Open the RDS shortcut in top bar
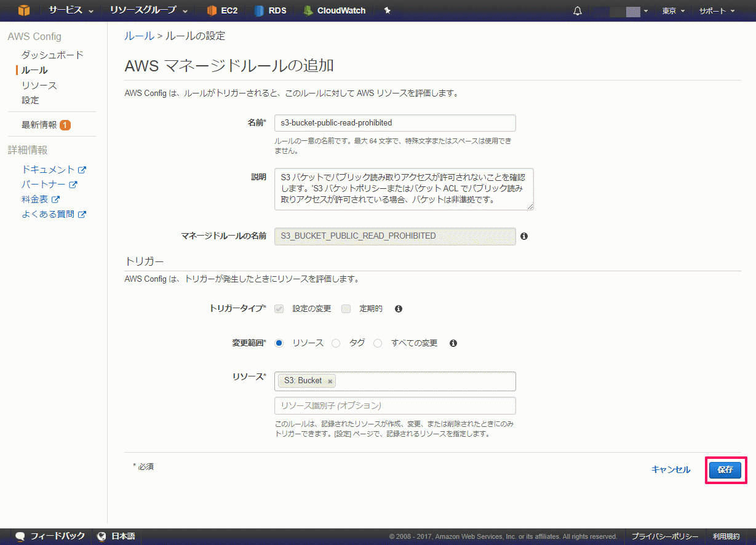This screenshot has height=545, width=756. [269, 10]
